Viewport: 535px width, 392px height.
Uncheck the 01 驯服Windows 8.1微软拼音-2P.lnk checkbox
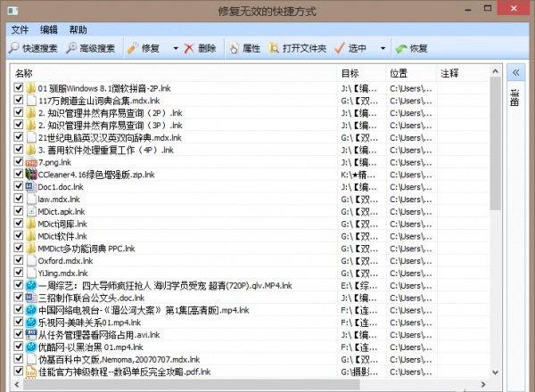tap(19, 87)
